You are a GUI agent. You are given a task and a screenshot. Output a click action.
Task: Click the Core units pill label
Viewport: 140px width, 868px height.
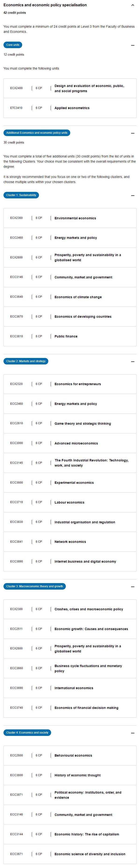coord(13,45)
